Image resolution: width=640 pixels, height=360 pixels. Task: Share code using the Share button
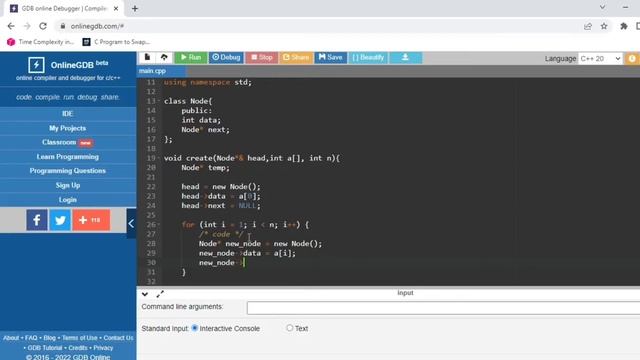296,58
